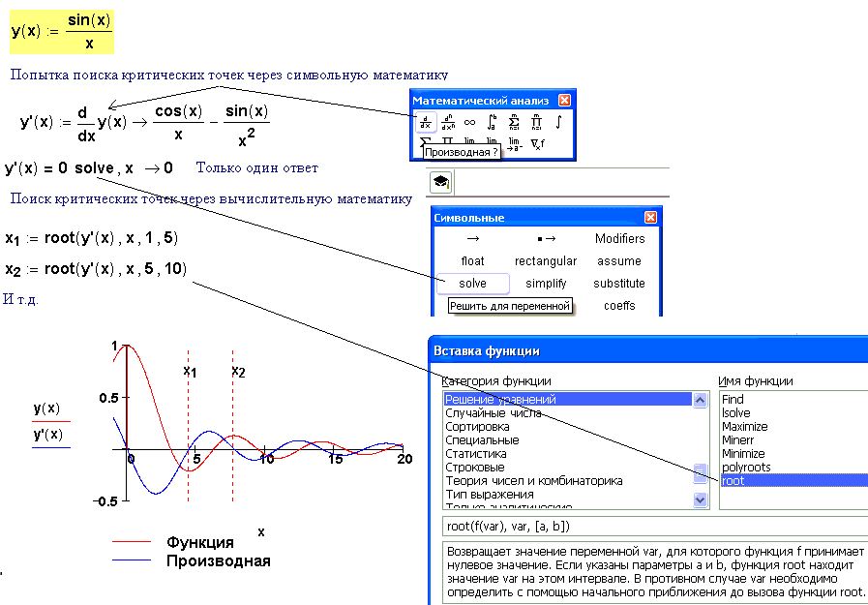The width and height of the screenshot is (868, 605).
Task: Click the x2 marker label on graph
Action: click(x=239, y=372)
